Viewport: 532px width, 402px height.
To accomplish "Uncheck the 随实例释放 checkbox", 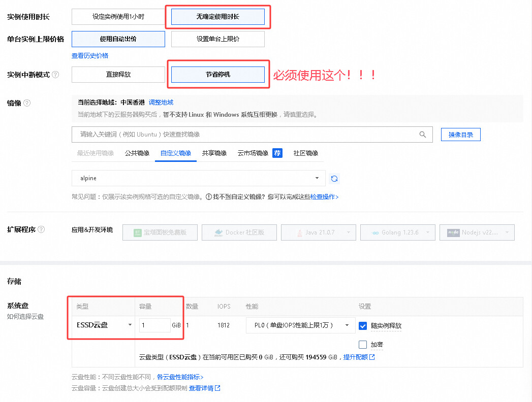I will pyautogui.click(x=363, y=326).
